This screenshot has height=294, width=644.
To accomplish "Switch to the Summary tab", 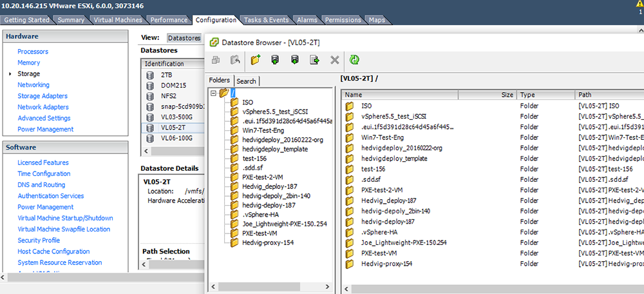I will click(x=71, y=20).
